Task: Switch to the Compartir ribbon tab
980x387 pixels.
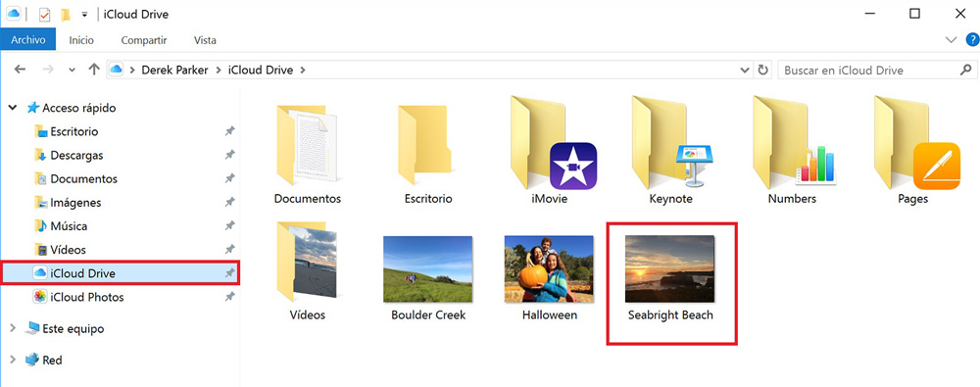Action: pyautogui.click(x=144, y=40)
